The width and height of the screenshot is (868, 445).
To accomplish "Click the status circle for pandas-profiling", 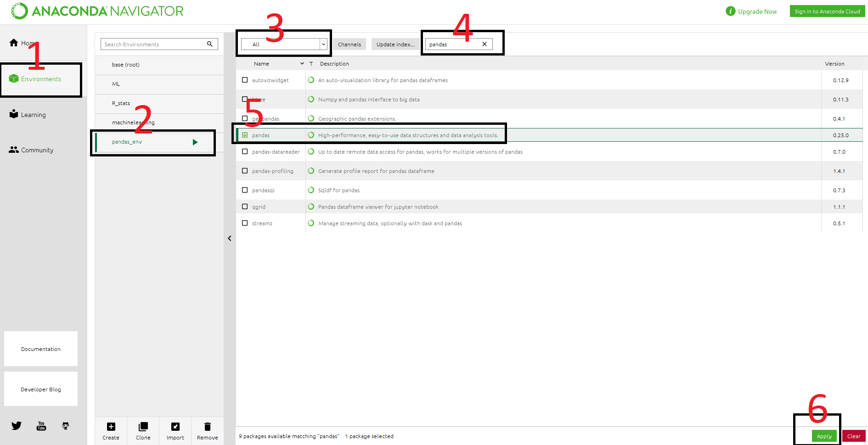I will click(x=311, y=171).
